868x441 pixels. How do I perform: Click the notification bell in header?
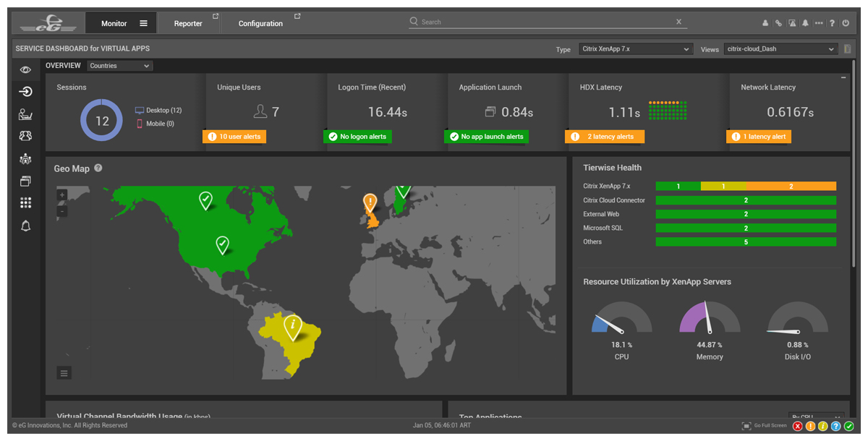pos(805,23)
